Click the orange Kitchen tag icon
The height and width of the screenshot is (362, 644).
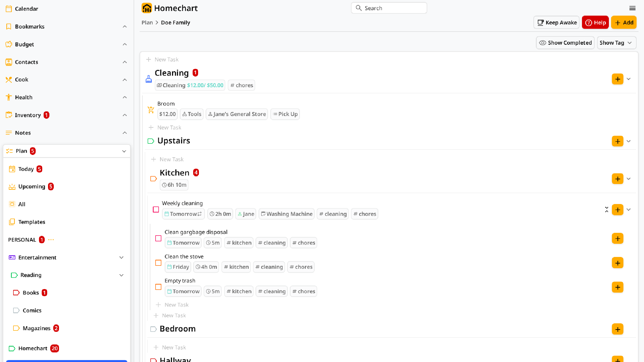(154, 179)
